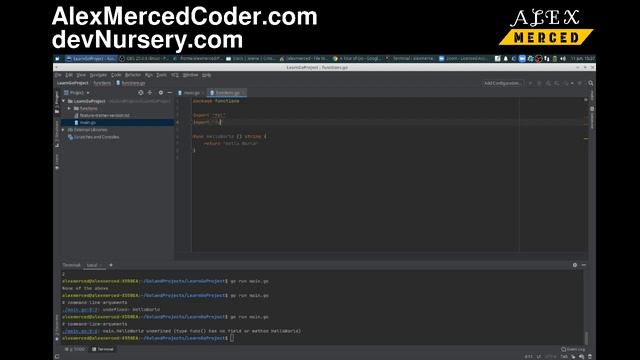Switch to OBS window in taskbar
Image resolution: width=640 pixels, height=360 pixels.
coord(144,59)
